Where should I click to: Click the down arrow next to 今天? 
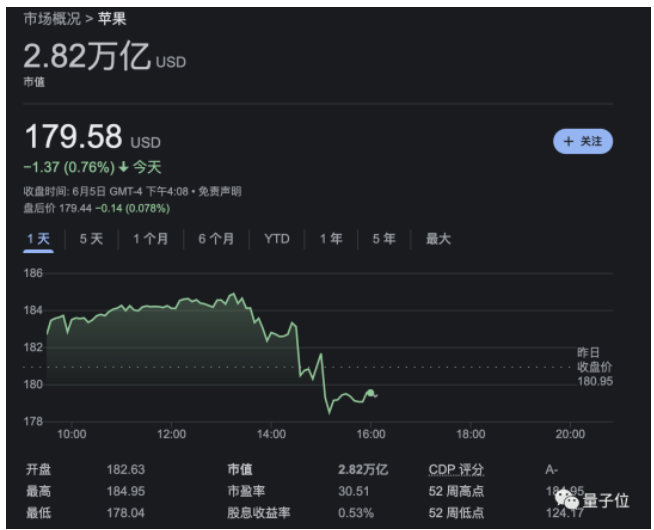pos(123,166)
